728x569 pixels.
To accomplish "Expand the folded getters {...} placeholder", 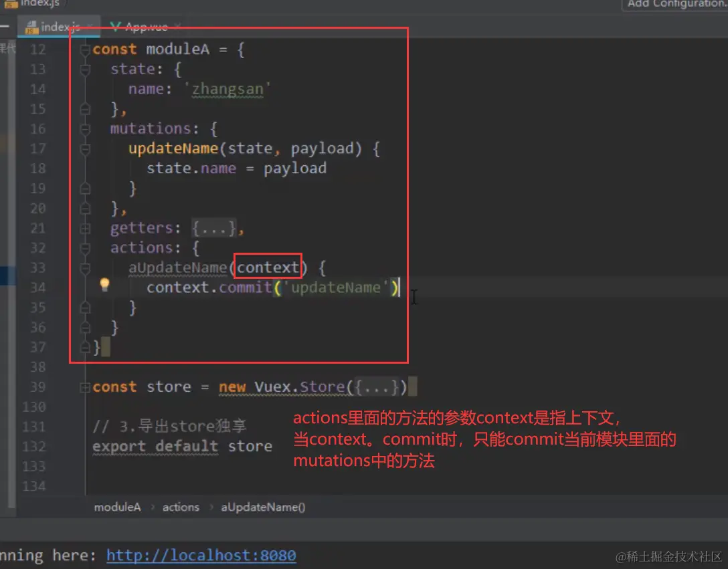I will (214, 228).
